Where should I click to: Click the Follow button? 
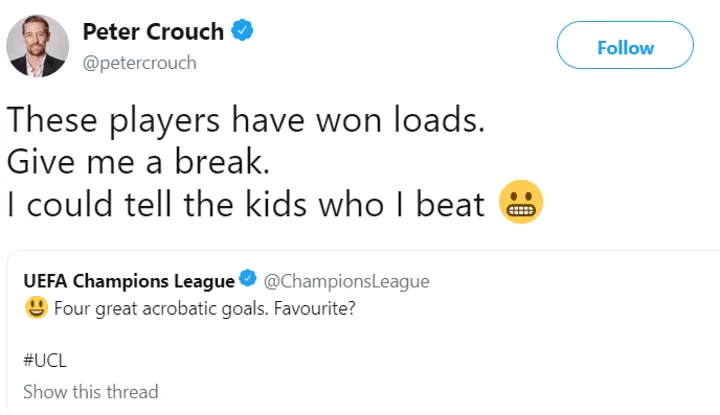tap(625, 45)
